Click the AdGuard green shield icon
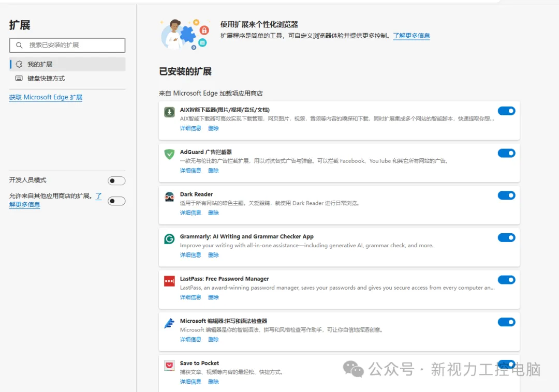559x392 pixels. coord(169,154)
